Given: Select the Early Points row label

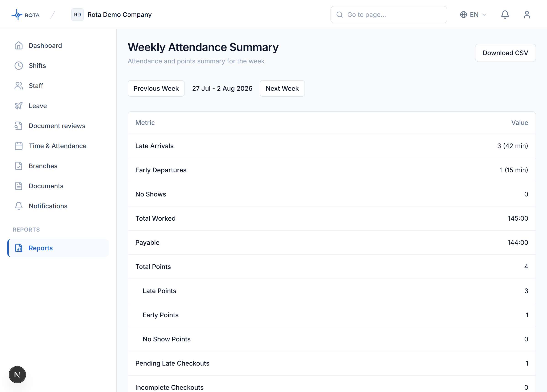Looking at the screenshot, I should click(x=161, y=315).
